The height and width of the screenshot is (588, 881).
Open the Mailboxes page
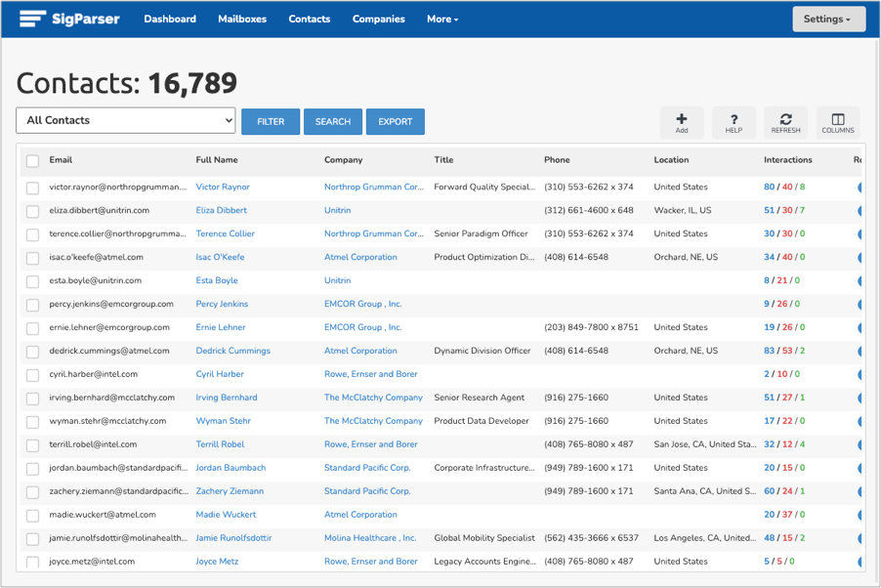(x=242, y=19)
